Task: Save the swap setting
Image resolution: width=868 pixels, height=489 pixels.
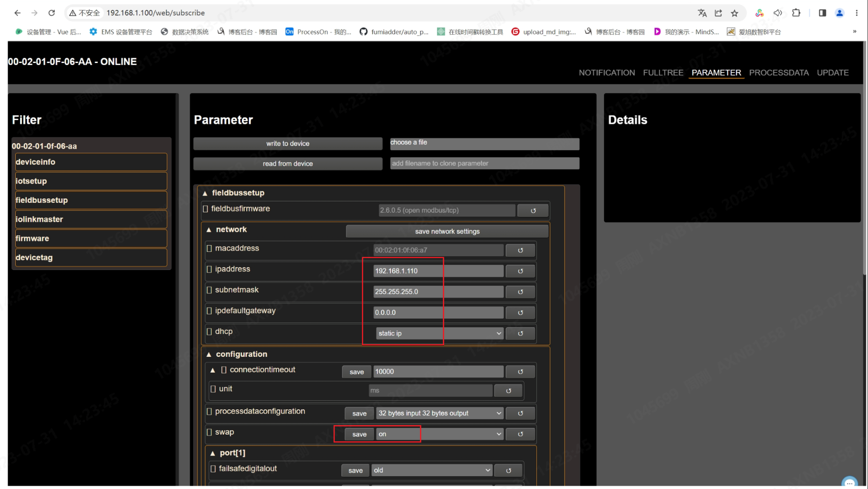Action: 359,434
